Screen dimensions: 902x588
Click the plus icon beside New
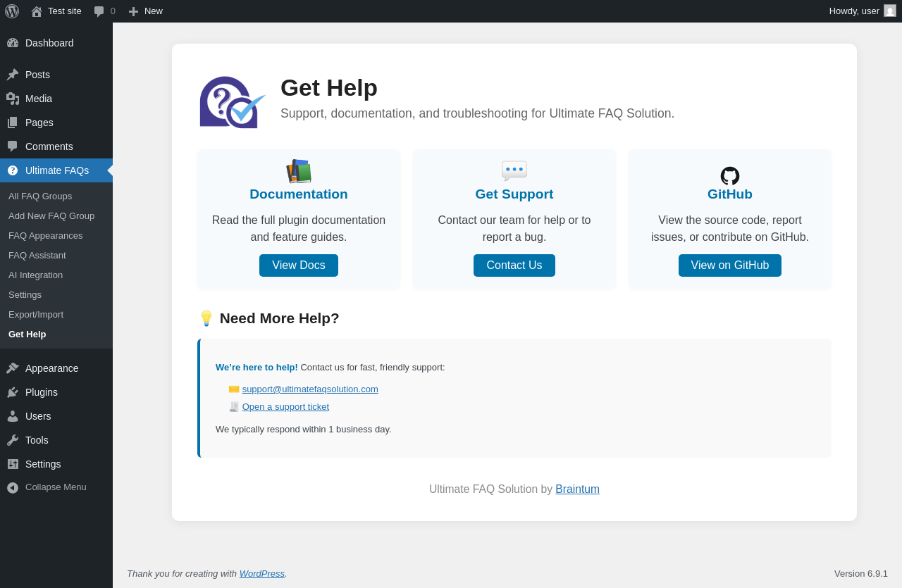(x=133, y=11)
